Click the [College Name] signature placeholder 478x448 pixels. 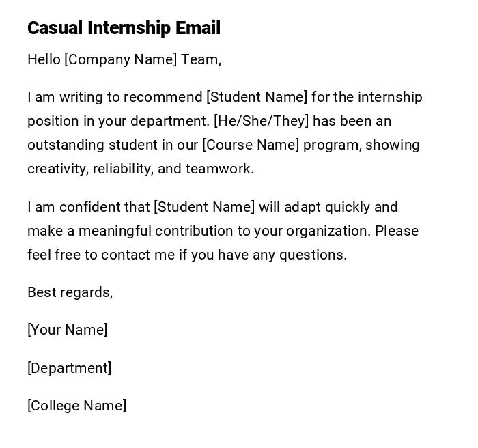tap(76, 406)
